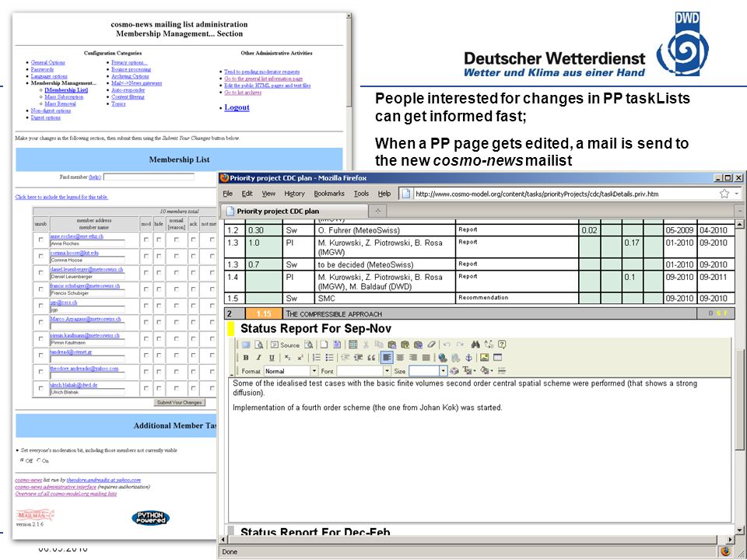Click the Logout link in mailing list admin

tap(237, 107)
